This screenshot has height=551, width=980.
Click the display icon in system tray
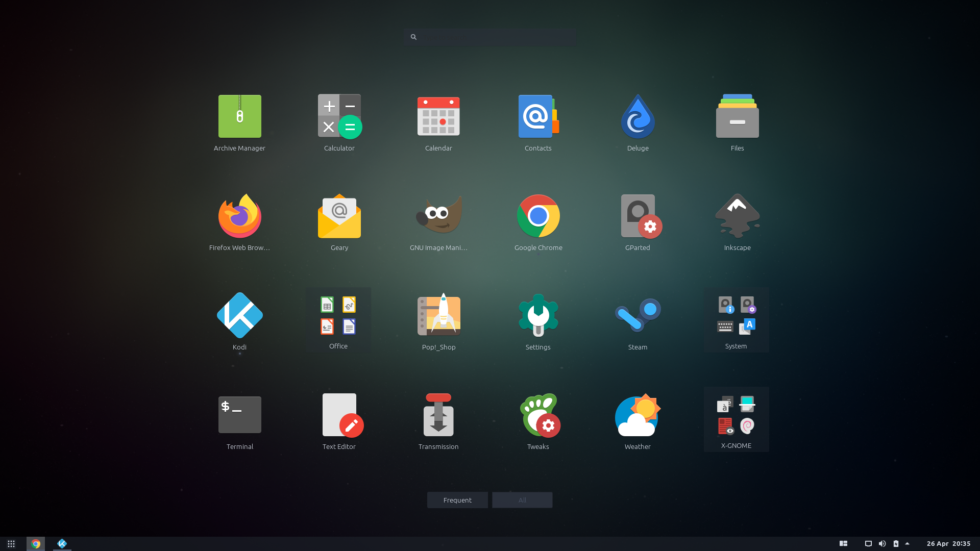click(868, 544)
